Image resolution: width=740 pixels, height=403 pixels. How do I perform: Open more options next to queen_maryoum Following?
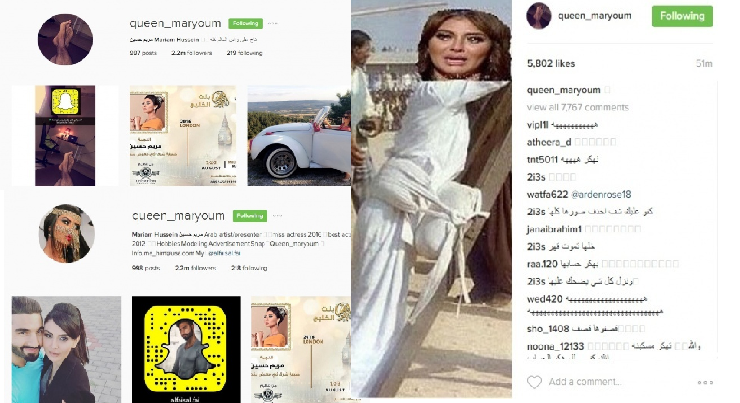tap(272, 23)
